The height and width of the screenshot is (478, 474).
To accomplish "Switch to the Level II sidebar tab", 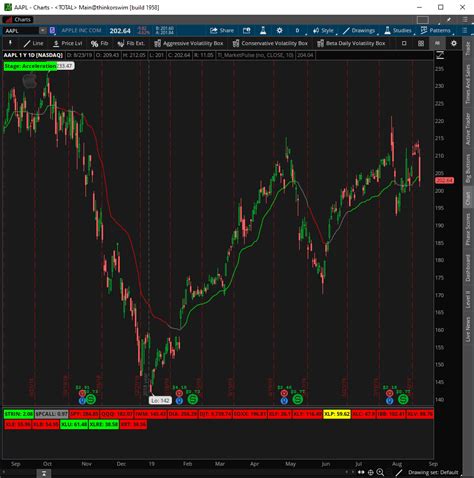I will coord(468,299).
